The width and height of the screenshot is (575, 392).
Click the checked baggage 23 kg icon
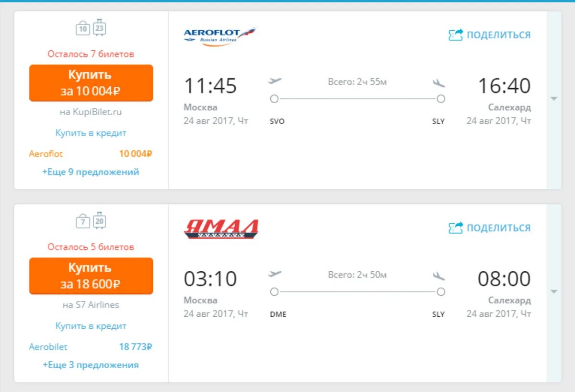click(x=99, y=27)
